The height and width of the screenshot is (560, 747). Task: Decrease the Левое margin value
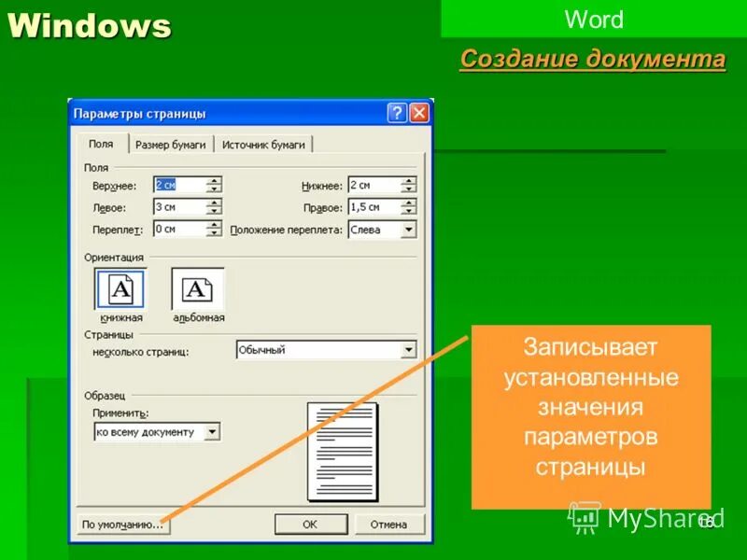[x=215, y=211]
